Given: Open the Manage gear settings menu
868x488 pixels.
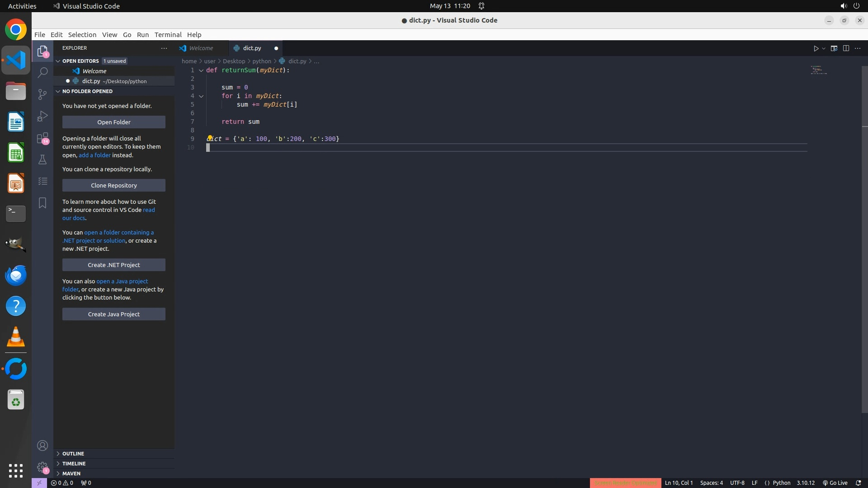Looking at the screenshot, I should pos(42,467).
